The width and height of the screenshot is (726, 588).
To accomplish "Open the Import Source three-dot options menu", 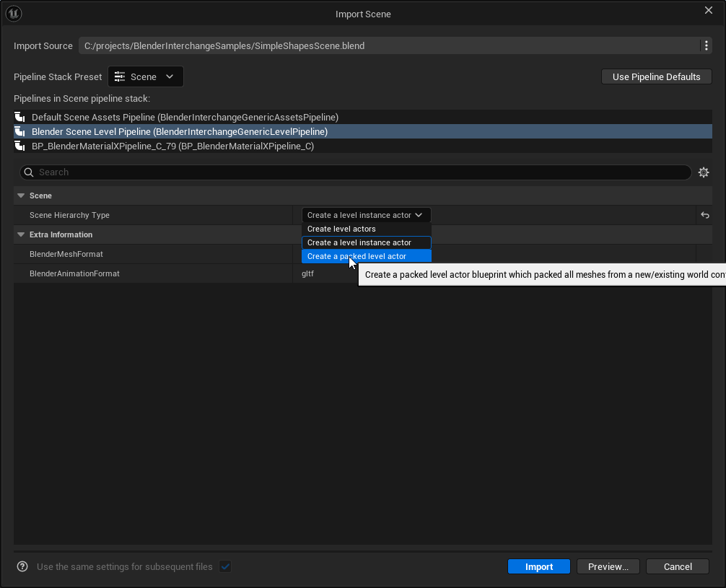I will pos(706,45).
